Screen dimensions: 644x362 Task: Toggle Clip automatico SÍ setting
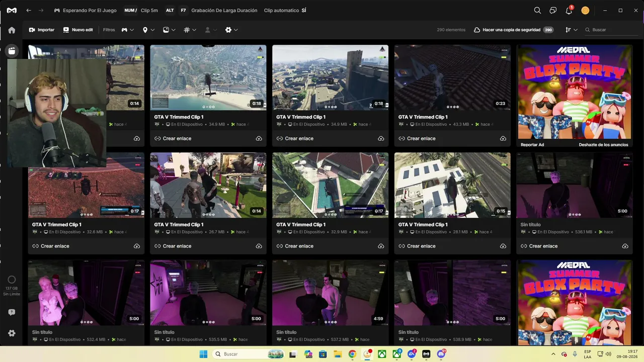click(x=285, y=11)
